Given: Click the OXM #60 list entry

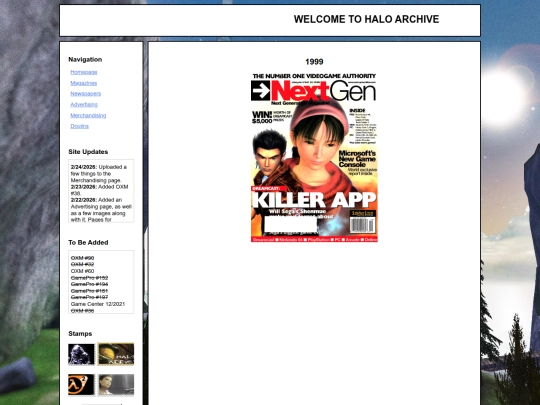Looking at the screenshot, I should 82,271.
